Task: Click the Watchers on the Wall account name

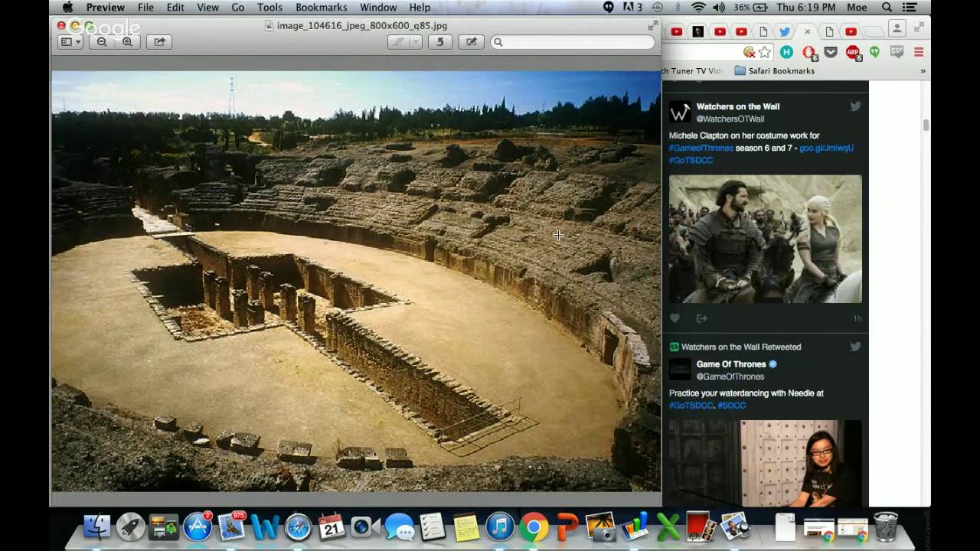Action: tap(738, 106)
